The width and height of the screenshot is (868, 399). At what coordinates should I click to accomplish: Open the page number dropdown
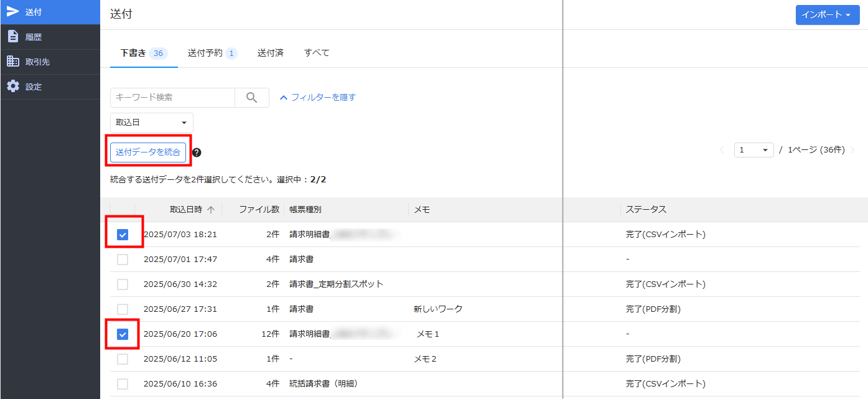754,150
